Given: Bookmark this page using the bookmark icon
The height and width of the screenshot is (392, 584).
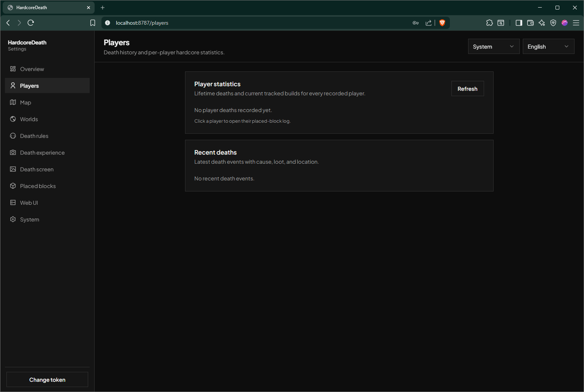Looking at the screenshot, I should coord(93,23).
